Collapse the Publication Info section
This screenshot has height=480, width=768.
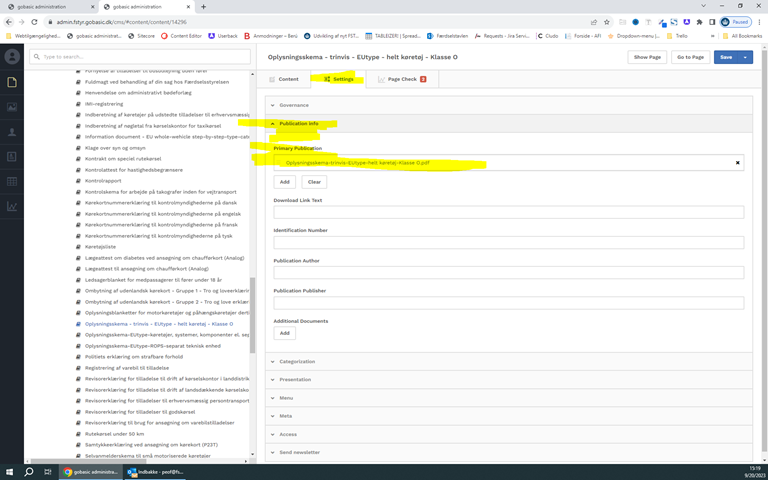pyautogui.click(x=298, y=124)
